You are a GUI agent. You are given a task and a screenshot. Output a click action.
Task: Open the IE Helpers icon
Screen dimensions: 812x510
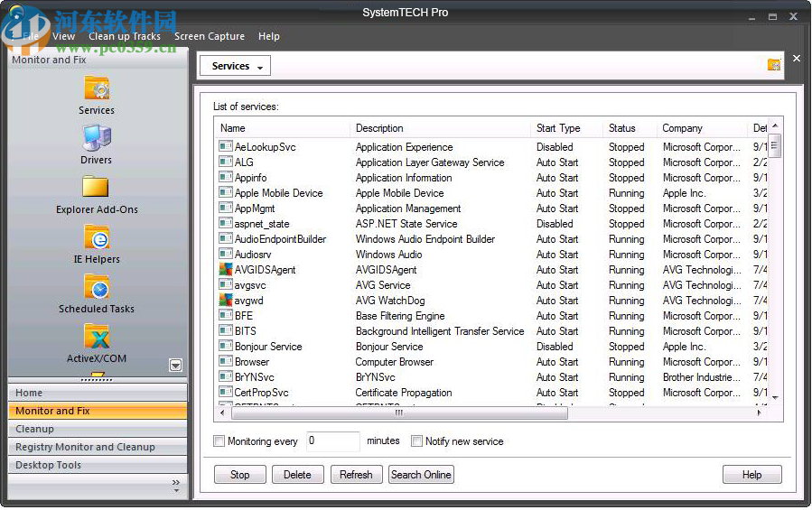pos(97,237)
